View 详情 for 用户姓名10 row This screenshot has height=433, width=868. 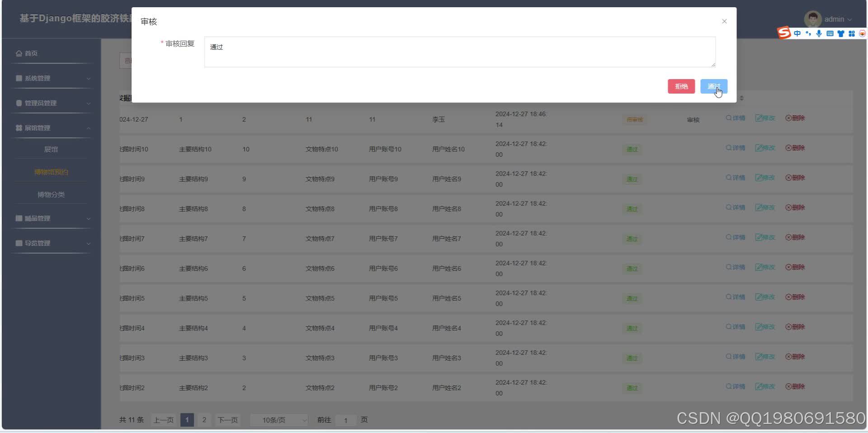[x=735, y=148]
